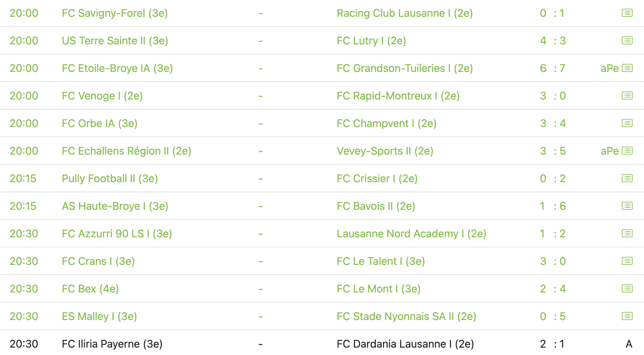This screenshot has width=644, height=355.
Task: Open report icon for FC Echallens Région II match
Action: point(627,151)
